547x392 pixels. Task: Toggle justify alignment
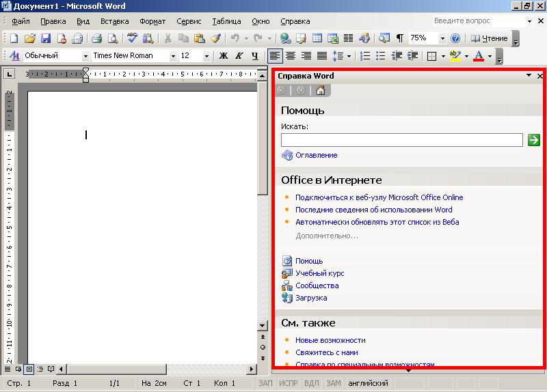pos(322,56)
